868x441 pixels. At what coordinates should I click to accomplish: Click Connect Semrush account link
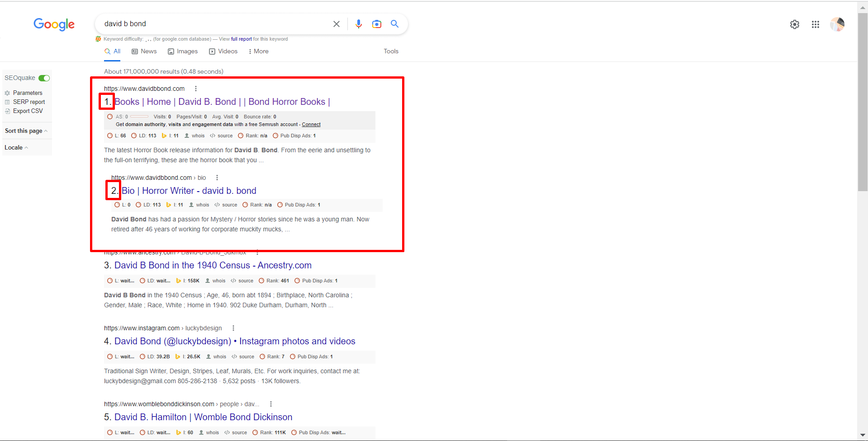tap(311, 125)
